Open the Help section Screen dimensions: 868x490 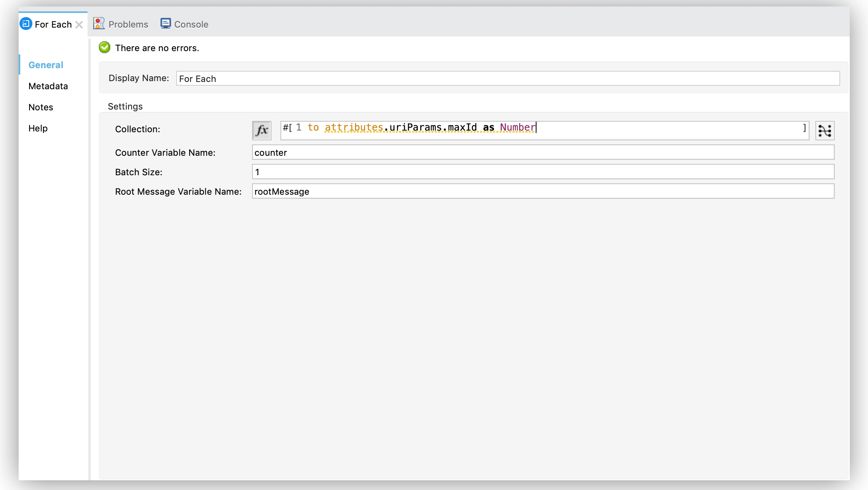tap(38, 128)
